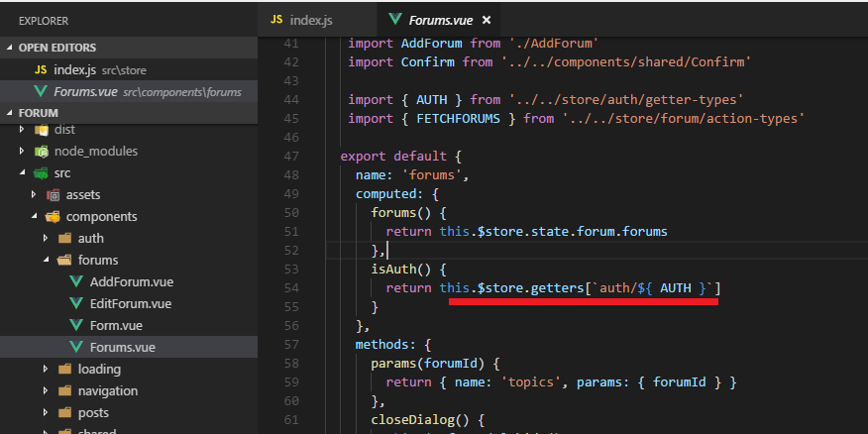
Task: Expand the loading folder arrow
Action: [x=46, y=370]
